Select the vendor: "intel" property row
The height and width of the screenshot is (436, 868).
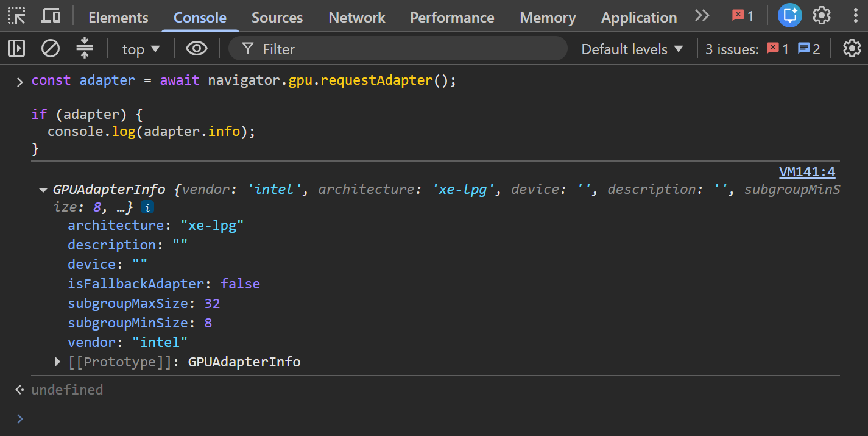127,342
